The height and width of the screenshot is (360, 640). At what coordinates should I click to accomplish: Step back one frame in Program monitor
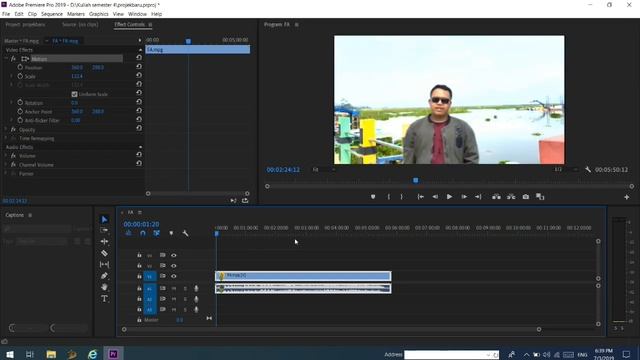435,197
